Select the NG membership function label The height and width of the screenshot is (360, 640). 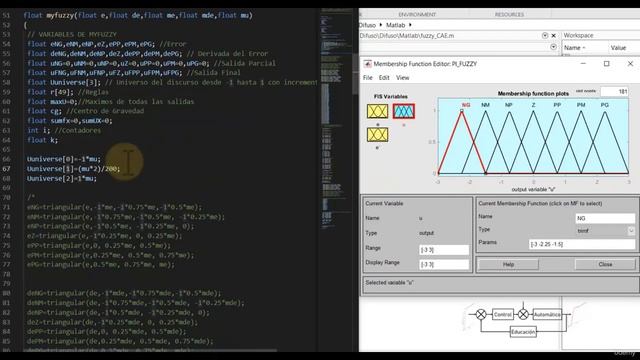466,105
